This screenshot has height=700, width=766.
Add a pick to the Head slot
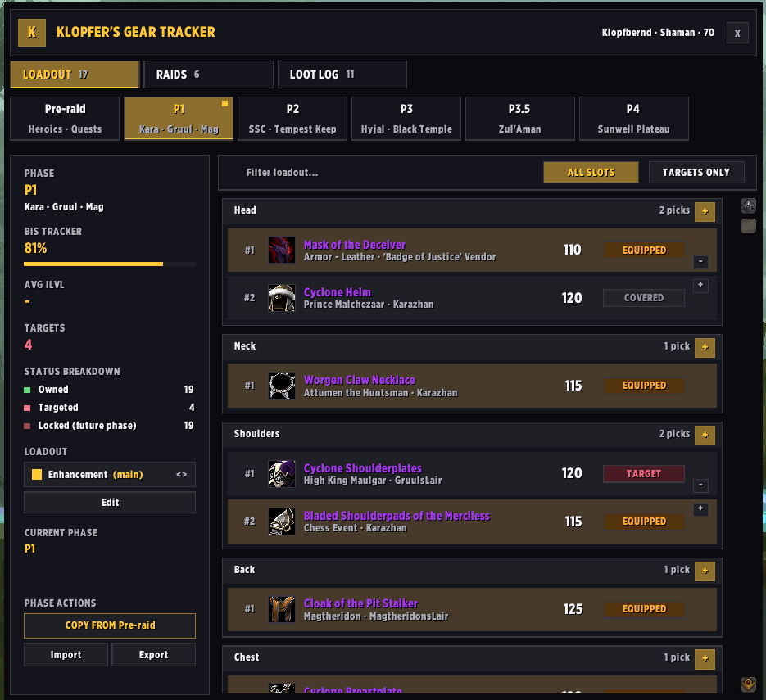click(x=705, y=211)
